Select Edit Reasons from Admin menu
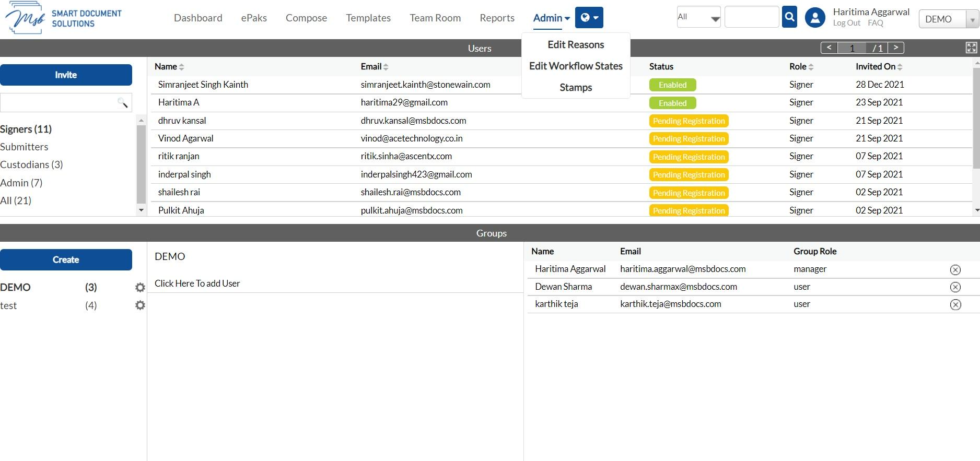The height and width of the screenshot is (461, 980). 576,45
